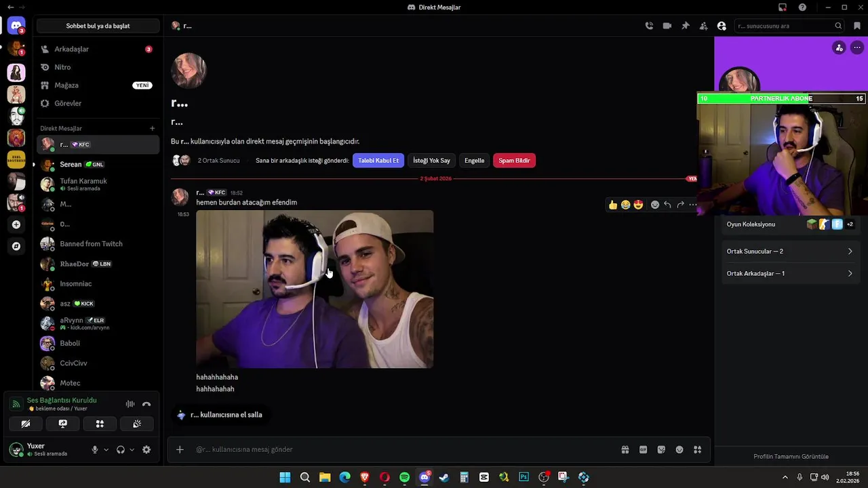This screenshot has height=488, width=868.
Task: Open user settings with the gear icon
Action: [x=146, y=449]
